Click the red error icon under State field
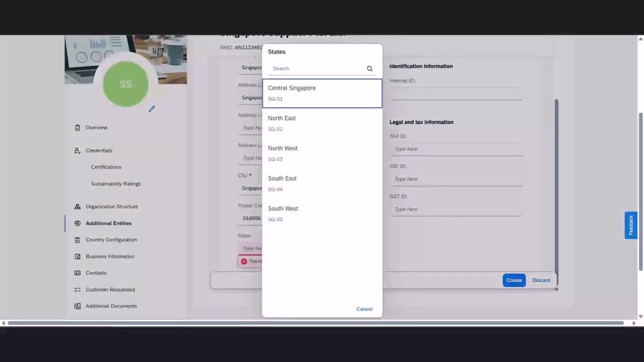 [244, 261]
